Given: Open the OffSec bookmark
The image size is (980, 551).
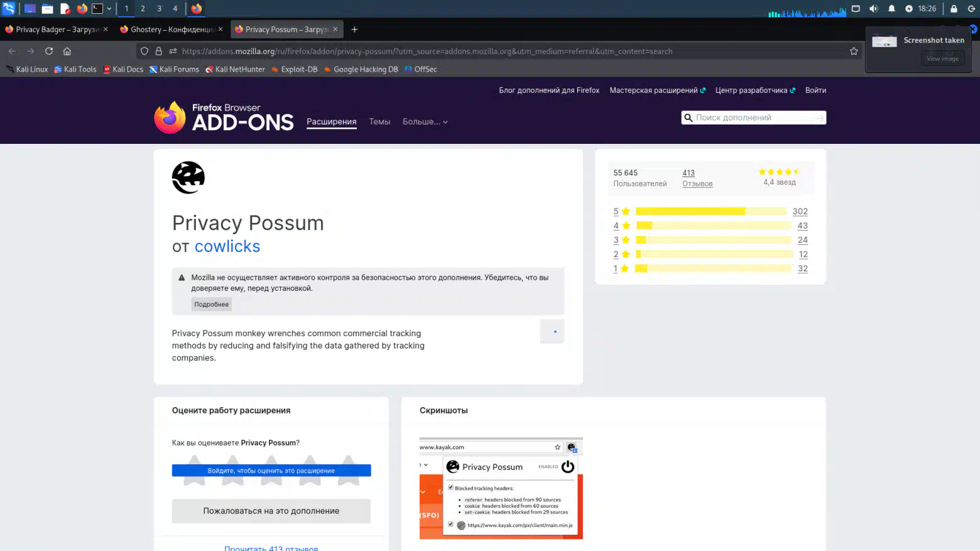Looking at the screenshot, I should click(x=421, y=69).
